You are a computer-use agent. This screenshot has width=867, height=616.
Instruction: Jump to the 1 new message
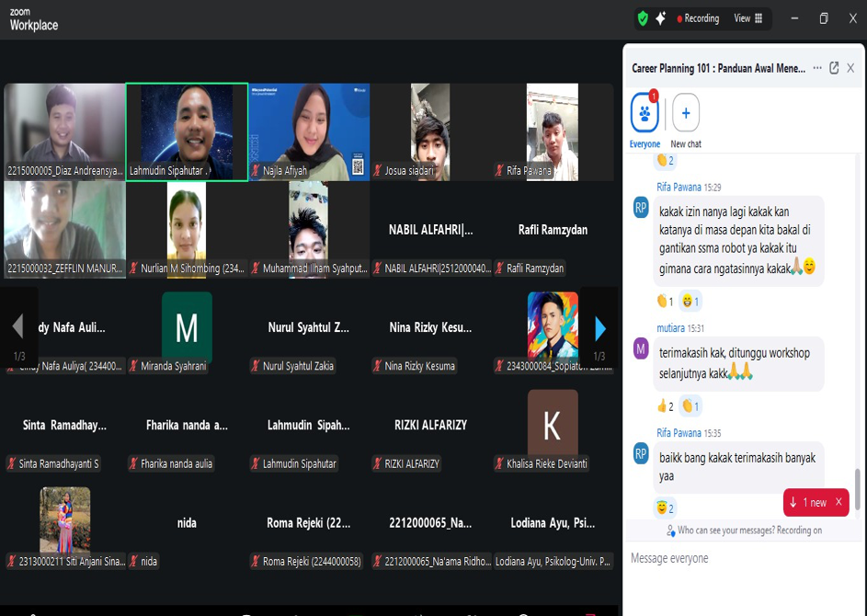point(808,503)
